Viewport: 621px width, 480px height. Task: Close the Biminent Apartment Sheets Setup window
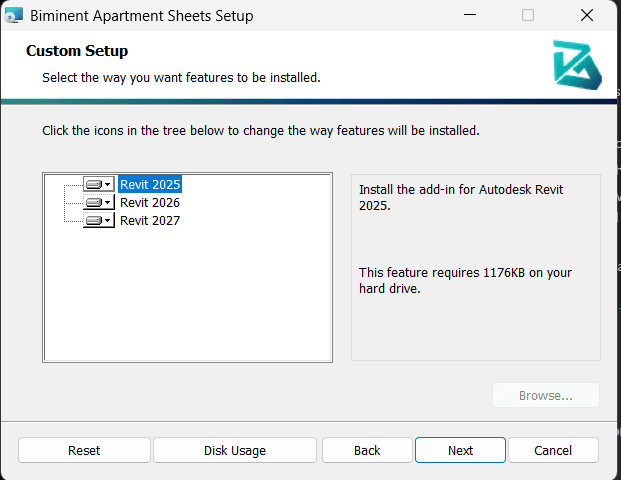587,15
